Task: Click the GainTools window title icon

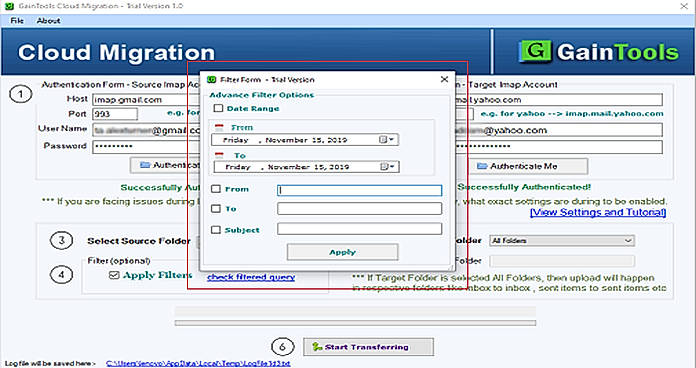Action: tap(8, 6)
